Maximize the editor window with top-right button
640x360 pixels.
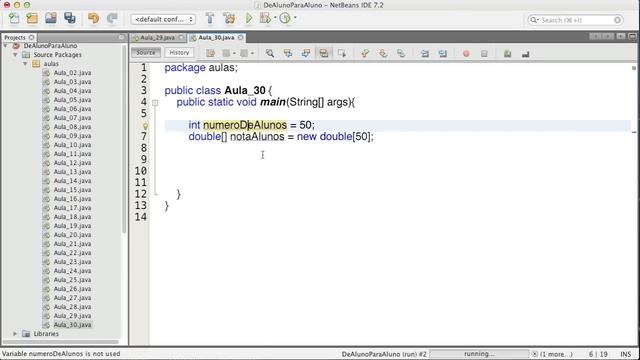coord(632,37)
